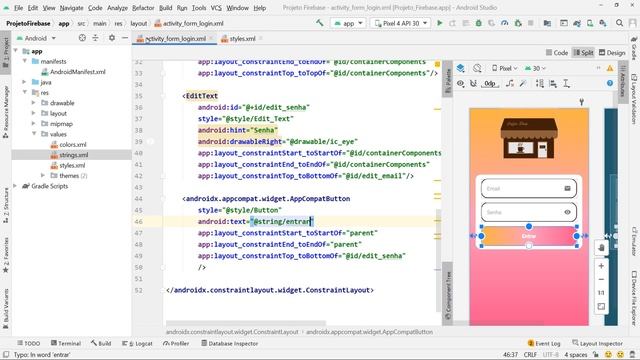The image size is (640, 360).
Task: Open the Terminal tool window
Action: (x=66, y=343)
